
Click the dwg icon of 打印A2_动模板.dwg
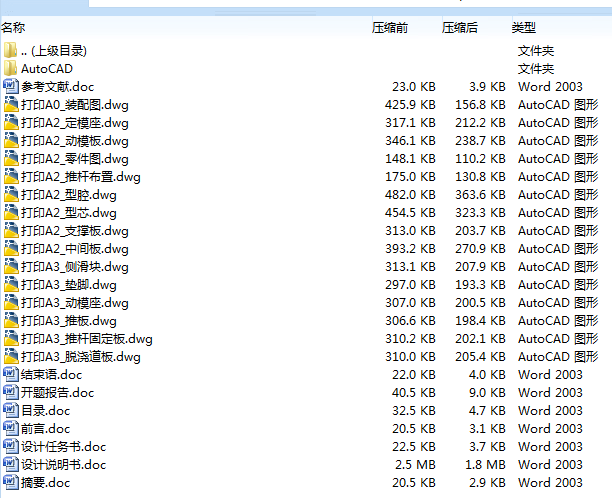(x=11, y=140)
